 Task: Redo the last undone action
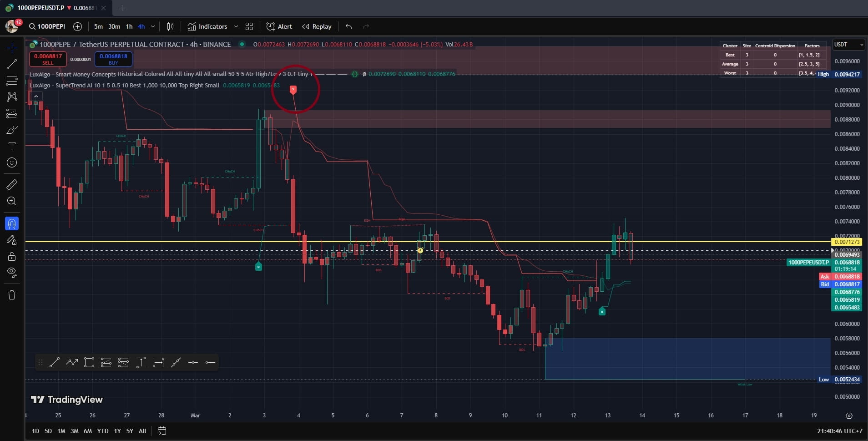[x=366, y=26]
